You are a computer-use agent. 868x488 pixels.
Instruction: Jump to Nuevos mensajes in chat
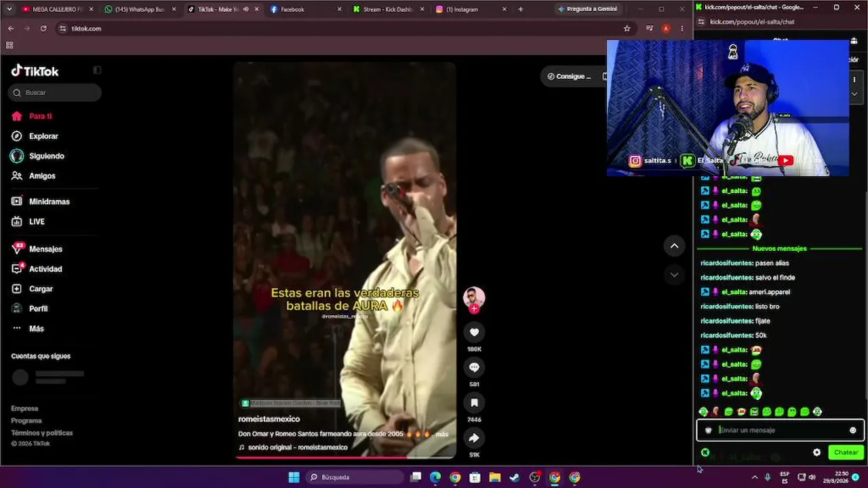pyautogui.click(x=779, y=249)
